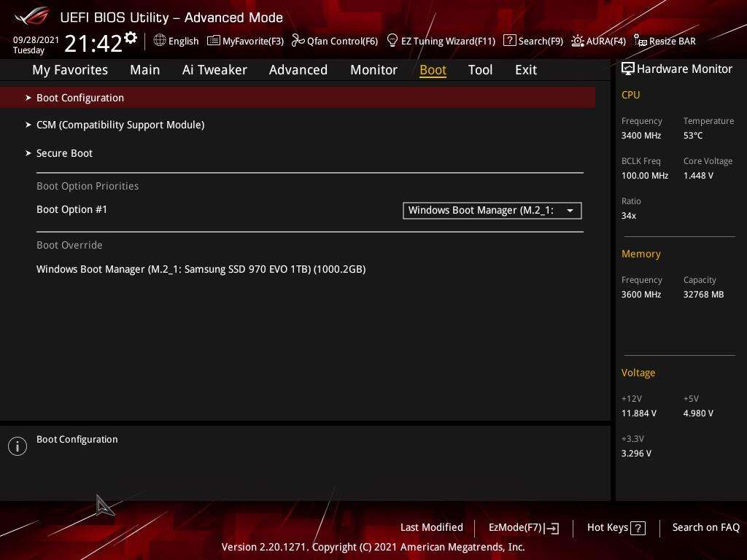Select Windows Boot Manager boot override entry

click(x=201, y=269)
